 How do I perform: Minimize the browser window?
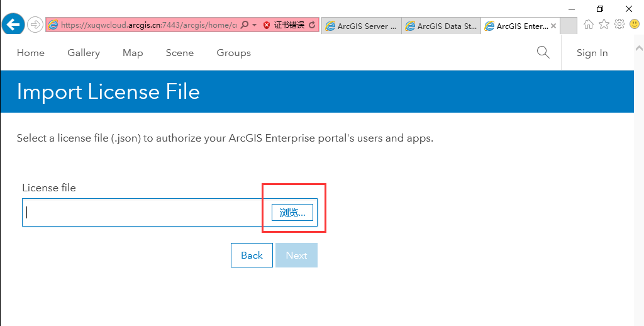click(x=572, y=9)
